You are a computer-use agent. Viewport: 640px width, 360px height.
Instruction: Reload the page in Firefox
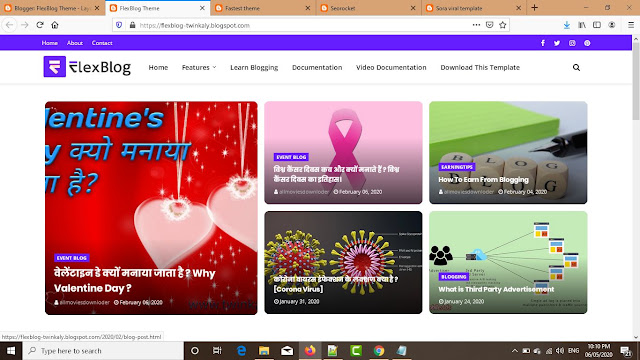[40, 25]
